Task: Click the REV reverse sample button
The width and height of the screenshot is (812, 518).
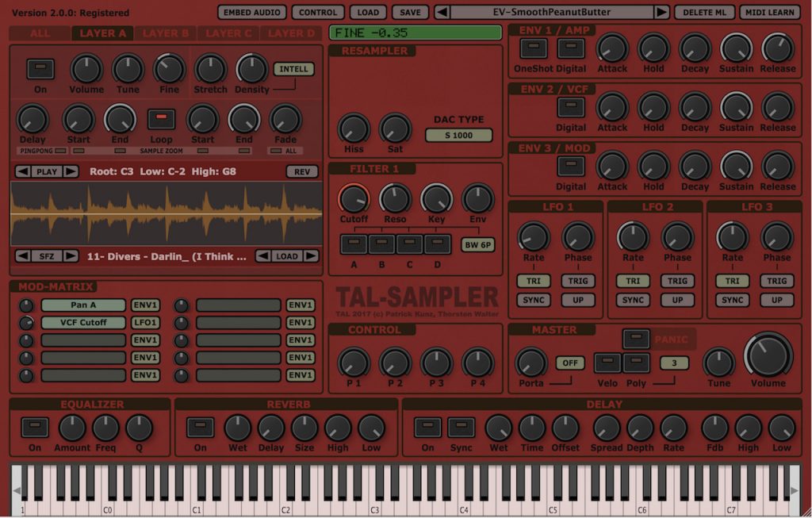Action: (302, 171)
